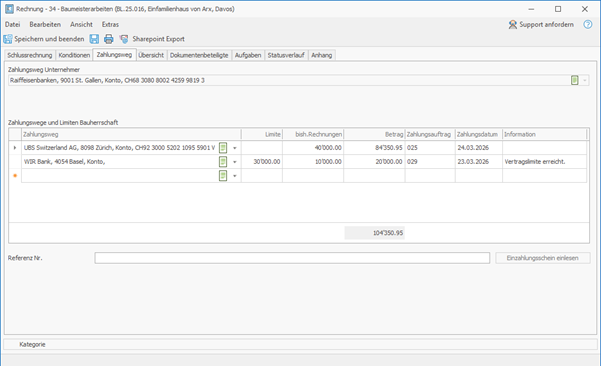This screenshot has width=601, height=366.
Task: Open the Extras menu
Action: click(110, 25)
